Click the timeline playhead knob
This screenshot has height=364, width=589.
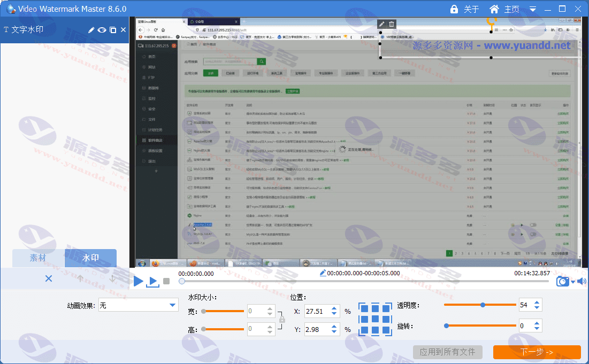tap(182, 281)
